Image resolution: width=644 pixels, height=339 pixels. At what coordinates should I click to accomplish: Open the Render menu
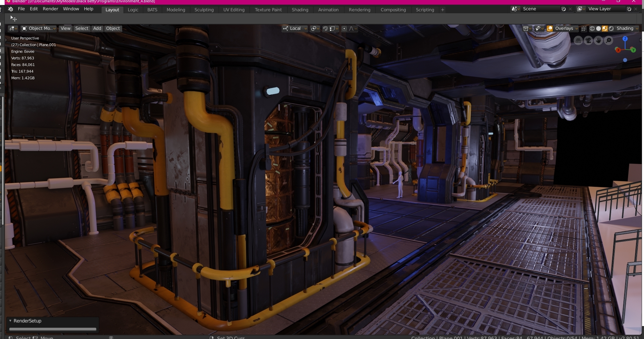click(x=50, y=9)
